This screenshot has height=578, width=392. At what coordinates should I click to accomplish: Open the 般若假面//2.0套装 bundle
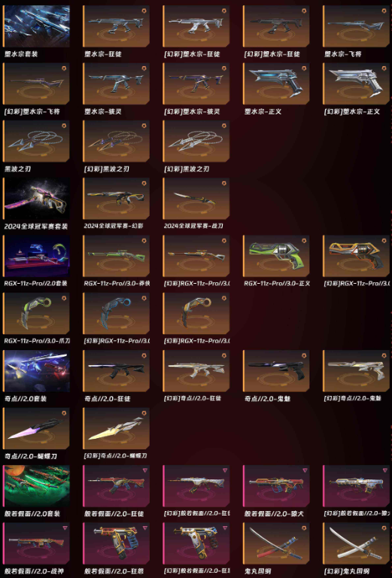point(36,486)
